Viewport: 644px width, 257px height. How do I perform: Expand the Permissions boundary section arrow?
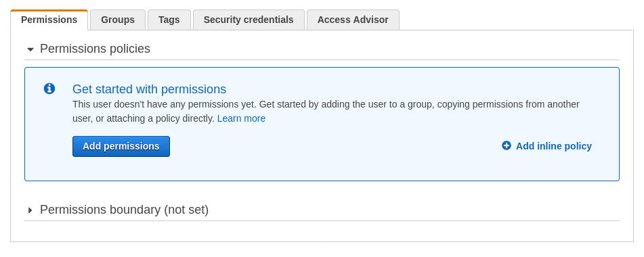pos(30,210)
